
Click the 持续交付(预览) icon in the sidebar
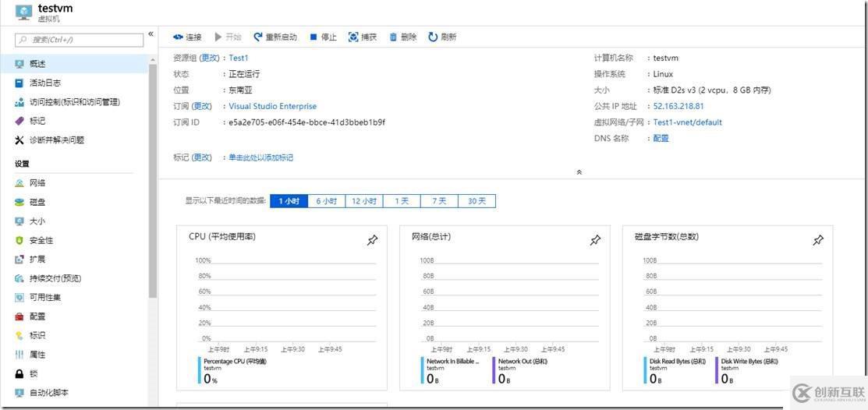[x=19, y=278]
